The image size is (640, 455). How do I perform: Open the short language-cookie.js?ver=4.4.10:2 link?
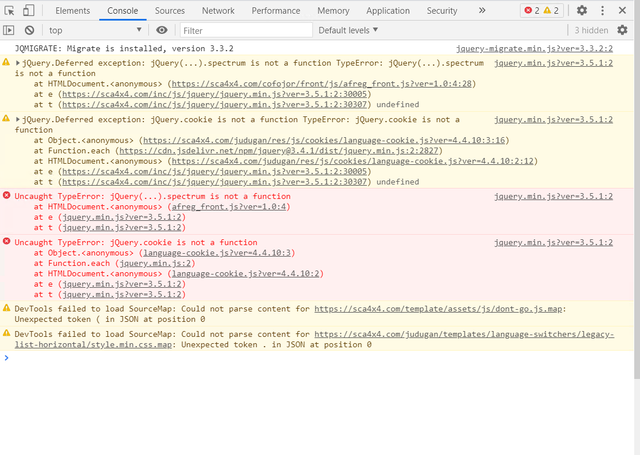click(245, 274)
